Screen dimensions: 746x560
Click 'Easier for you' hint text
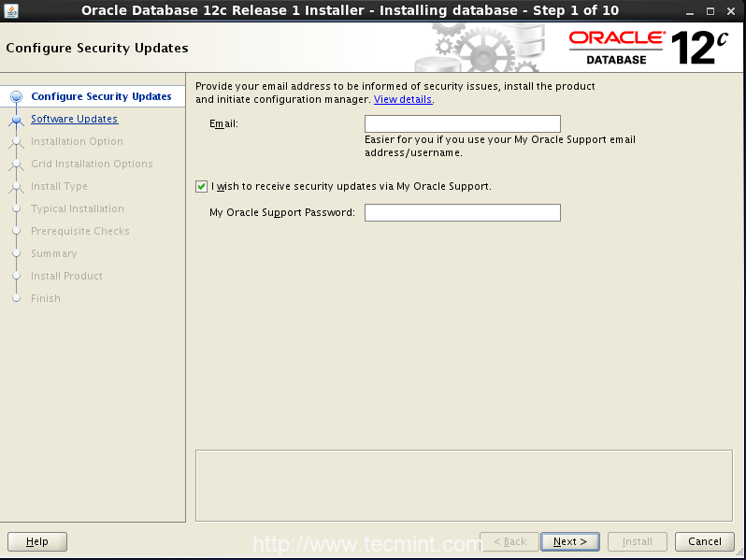[x=500, y=146]
